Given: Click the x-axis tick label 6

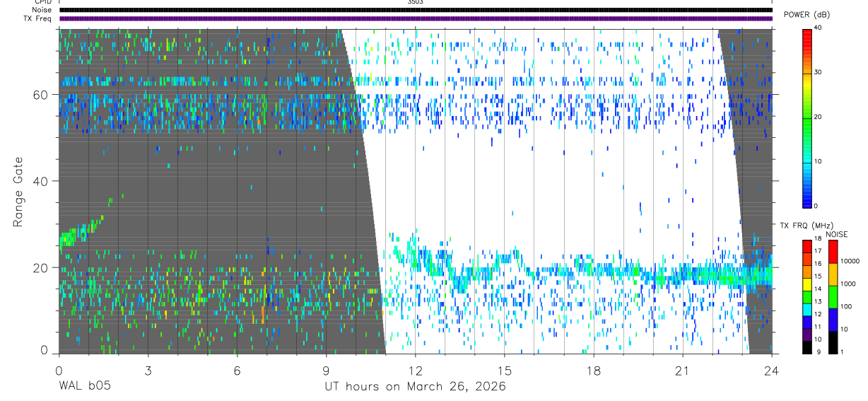Looking at the screenshot, I should tap(237, 370).
